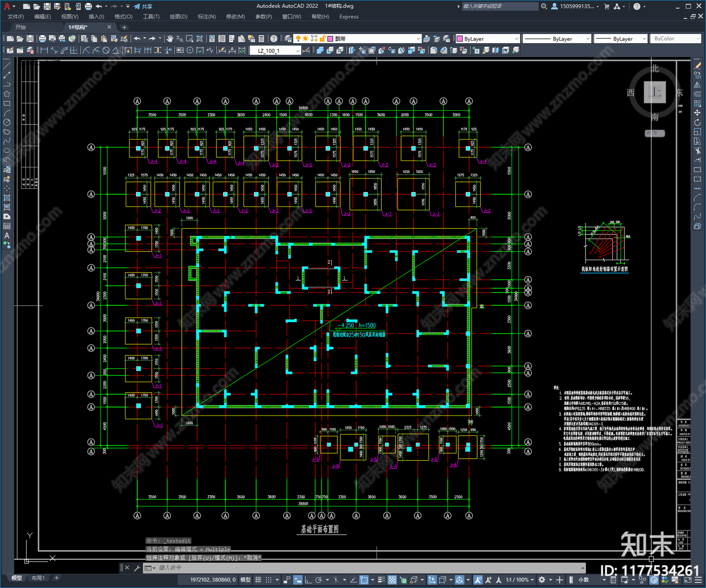Click the Erase tool in the modify toolbar
This screenshot has height=588, width=706.
click(697, 66)
